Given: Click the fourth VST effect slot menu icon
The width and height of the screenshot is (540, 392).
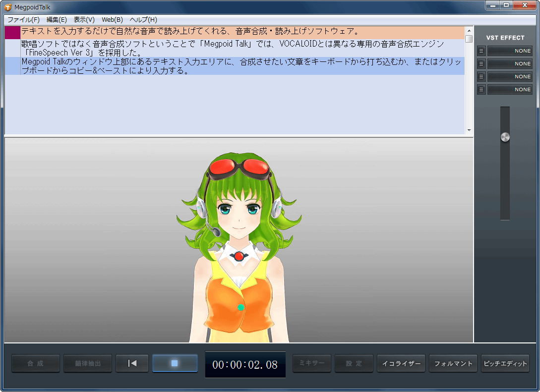Looking at the screenshot, I should (x=481, y=90).
